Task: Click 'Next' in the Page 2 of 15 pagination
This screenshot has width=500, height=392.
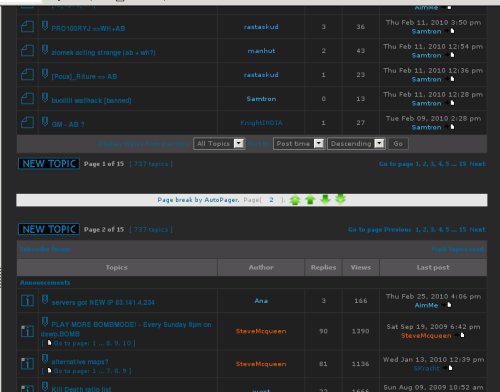Action: (x=477, y=230)
